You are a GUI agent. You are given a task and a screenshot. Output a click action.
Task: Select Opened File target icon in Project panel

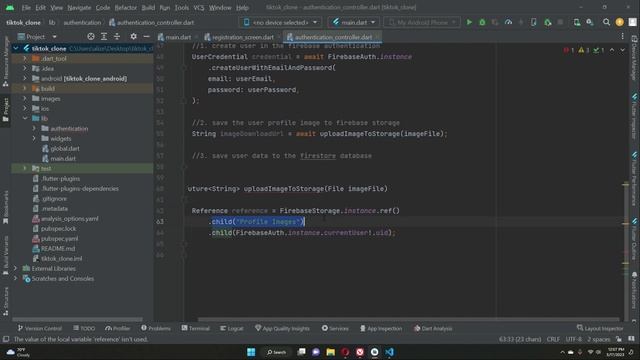tap(91, 37)
